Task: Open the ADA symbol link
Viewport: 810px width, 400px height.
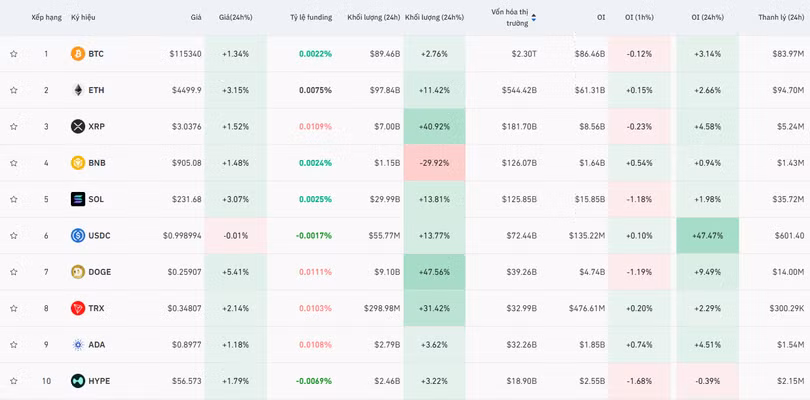Action: click(96, 345)
